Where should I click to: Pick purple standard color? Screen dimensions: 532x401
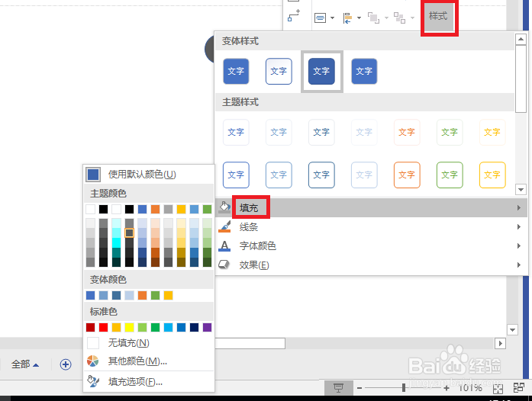208,327
